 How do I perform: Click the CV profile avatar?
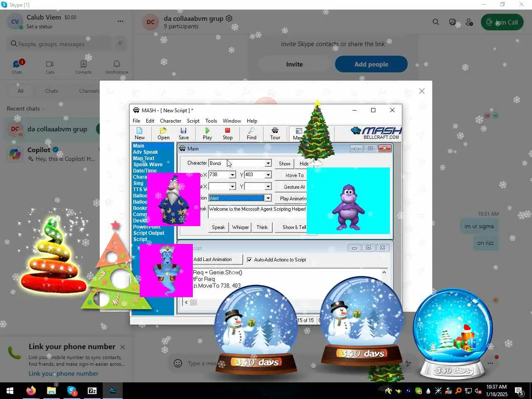click(15, 22)
